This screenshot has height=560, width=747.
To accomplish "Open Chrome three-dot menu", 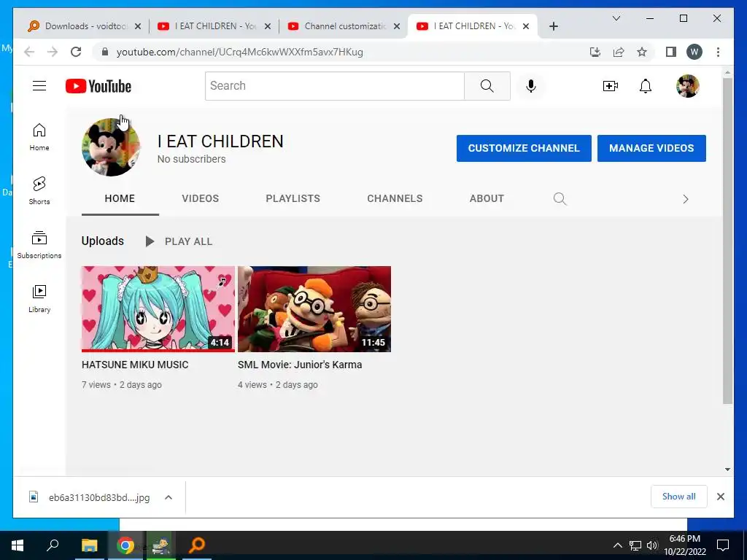I will tap(718, 52).
